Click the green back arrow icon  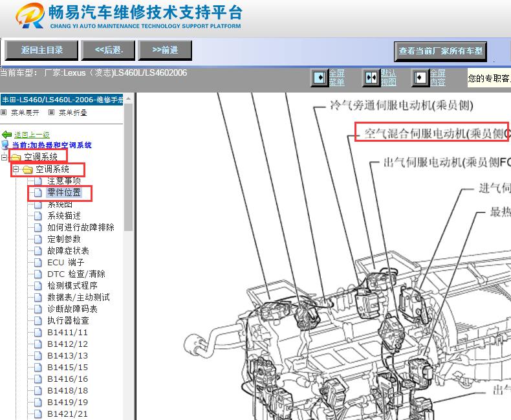(x=6, y=135)
